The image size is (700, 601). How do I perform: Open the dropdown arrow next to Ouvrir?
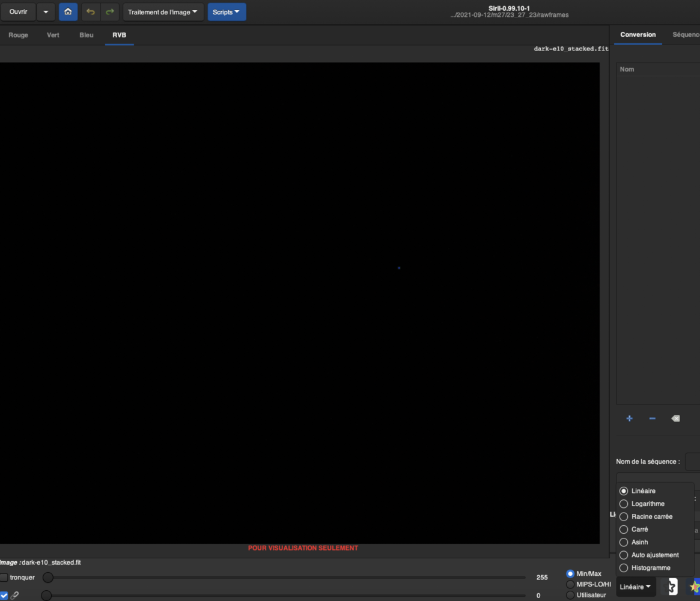point(45,11)
